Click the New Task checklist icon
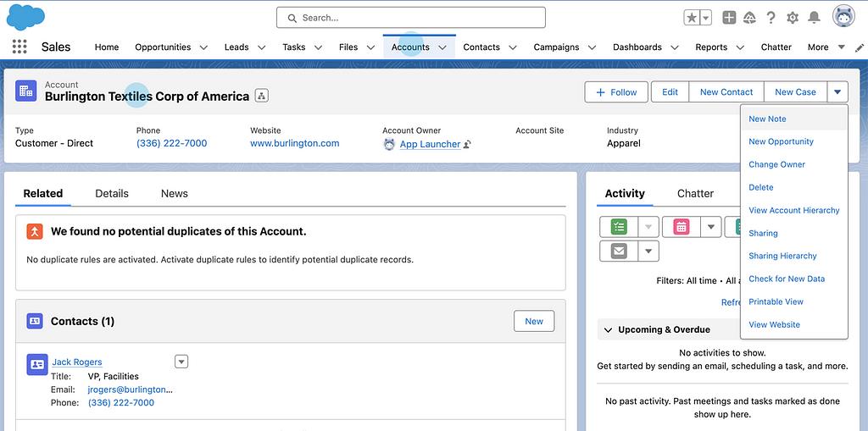The height and width of the screenshot is (431, 868). click(x=619, y=227)
